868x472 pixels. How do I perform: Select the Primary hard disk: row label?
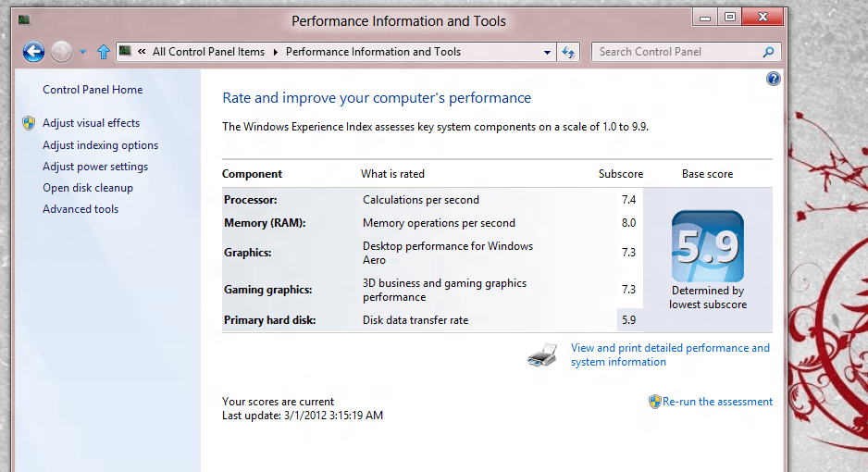tap(269, 320)
